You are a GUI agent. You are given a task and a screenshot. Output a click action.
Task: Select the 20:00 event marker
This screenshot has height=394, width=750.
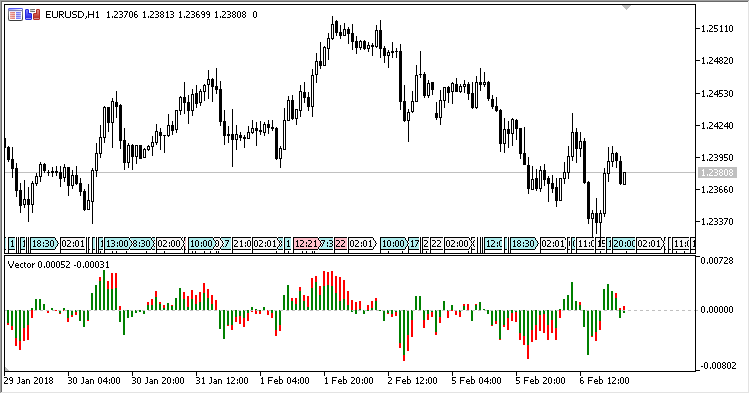[x=624, y=244]
